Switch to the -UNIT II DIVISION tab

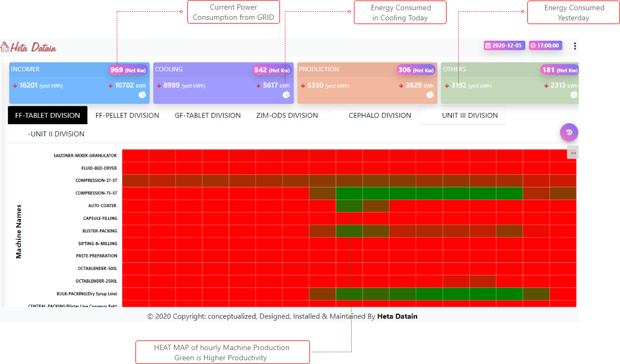coord(56,134)
